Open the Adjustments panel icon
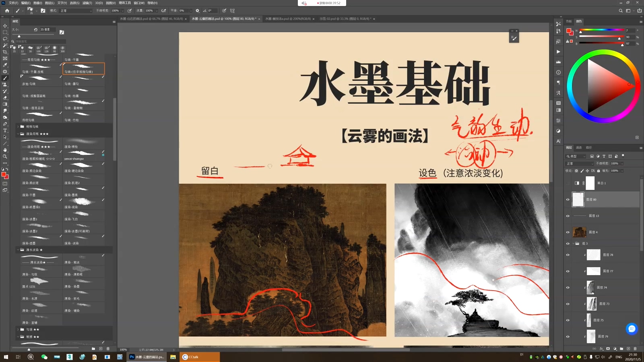Image resolution: width=644 pixels, height=362 pixels. click(558, 131)
